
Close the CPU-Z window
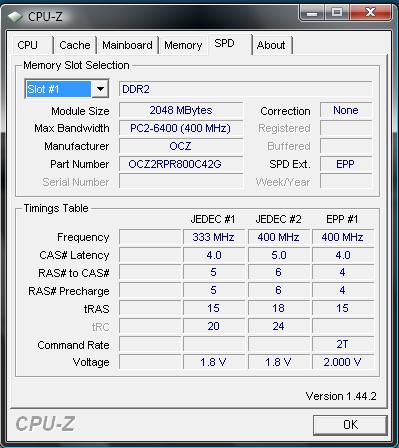pos(370,13)
